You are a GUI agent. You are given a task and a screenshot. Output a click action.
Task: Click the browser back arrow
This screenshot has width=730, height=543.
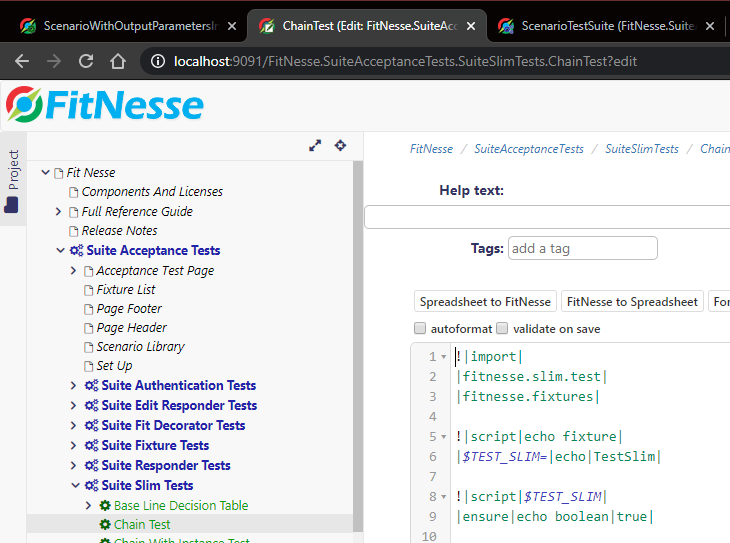pos(22,61)
